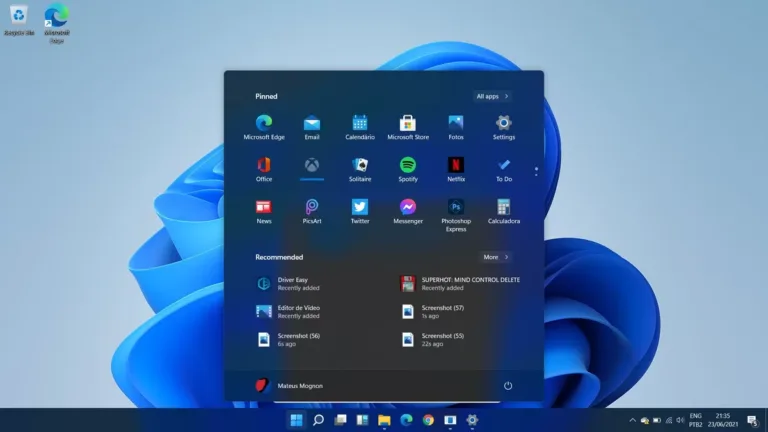Expand More recommended items
The width and height of the screenshot is (768, 432).
tap(496, 257)
